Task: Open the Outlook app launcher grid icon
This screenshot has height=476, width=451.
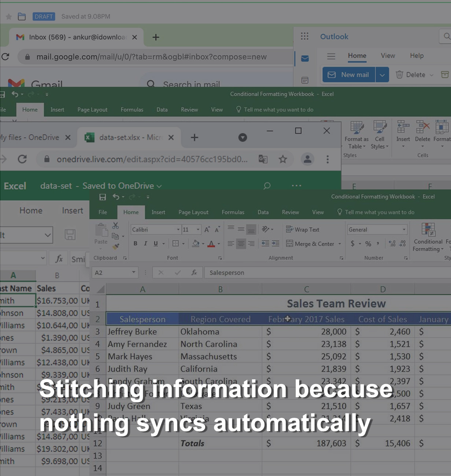Action: pyautogui.click(x=304, y=36)
